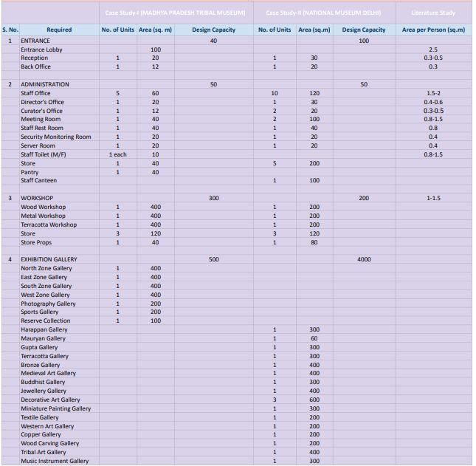Select the '2.5' area per person value
Screen dimensions: 476x466
433,49
